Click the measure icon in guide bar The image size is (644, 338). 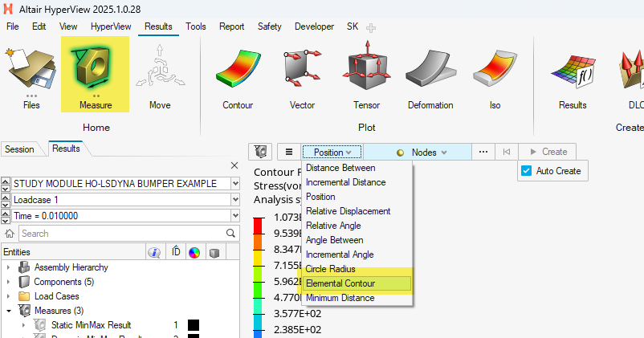pyautogui.click(x=260, y=152)
